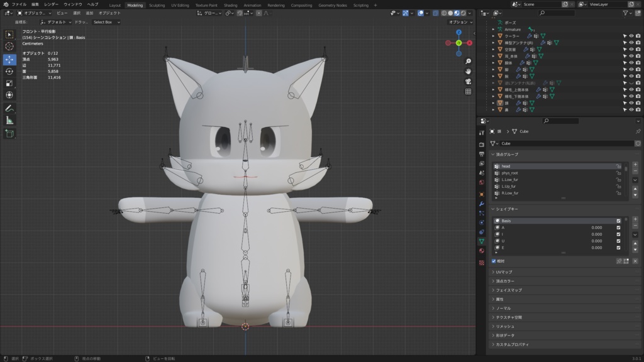Click the Add Cube tool icon
The height and width of the screenshot is (362, 644).
tap(9, 133)
